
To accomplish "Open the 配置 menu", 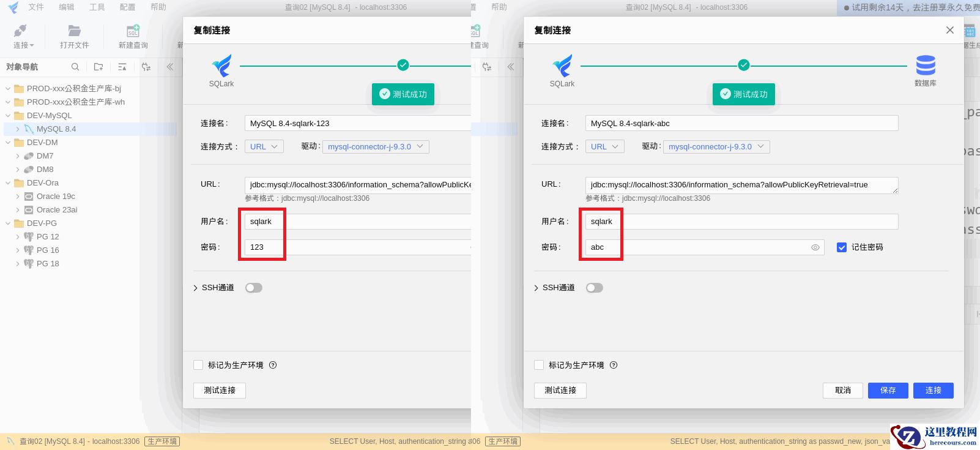I will point(128,7).
